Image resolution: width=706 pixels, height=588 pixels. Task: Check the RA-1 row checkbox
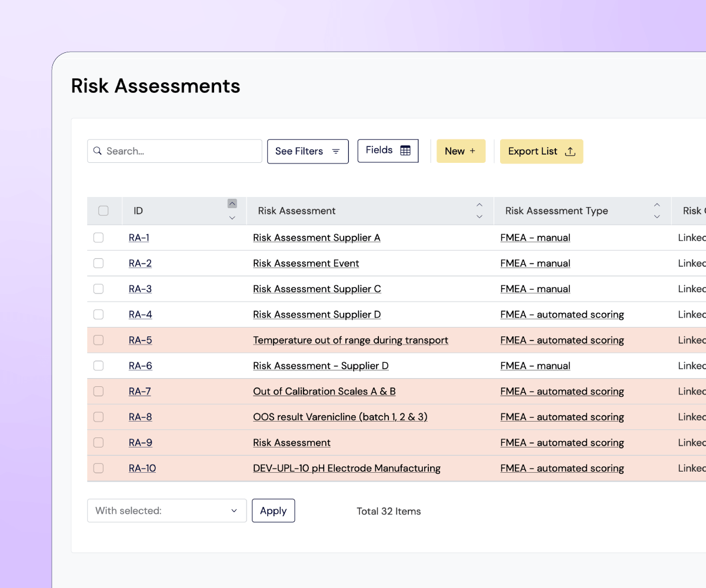98,238
